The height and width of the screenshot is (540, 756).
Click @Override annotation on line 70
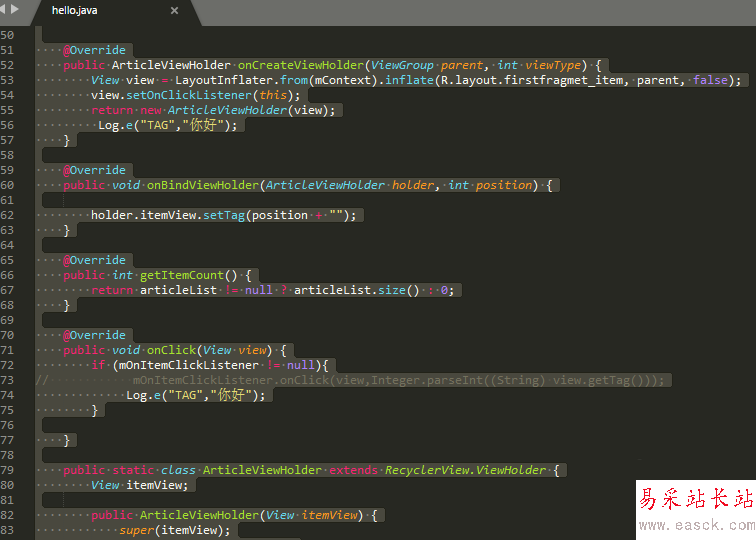94,335
